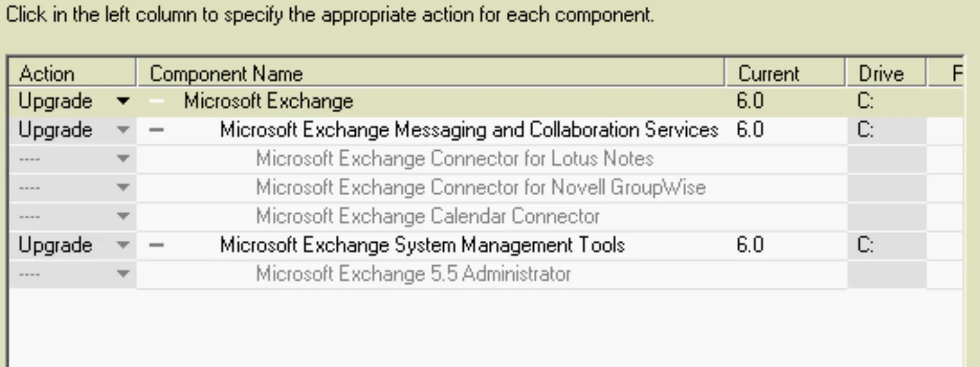Collapse the Messaging and Collaboration Services branch
The height and width of the screenshot is (367, 980).
[x=156, y=130]
